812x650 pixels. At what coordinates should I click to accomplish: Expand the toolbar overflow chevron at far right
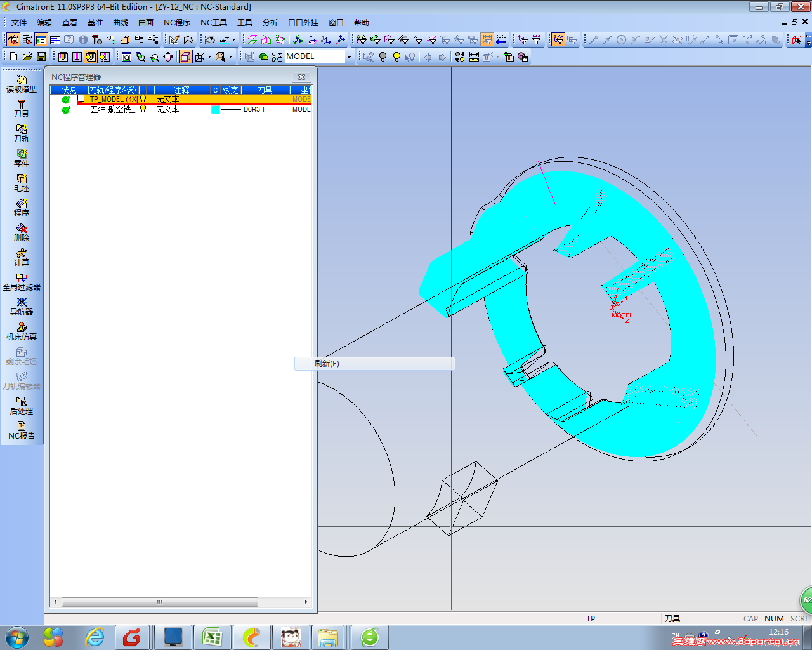pyautogui.click(x=807, y=39)
